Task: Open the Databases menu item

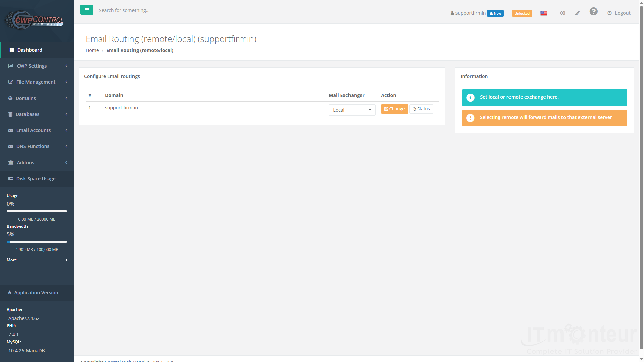Action: pos(37,114)
